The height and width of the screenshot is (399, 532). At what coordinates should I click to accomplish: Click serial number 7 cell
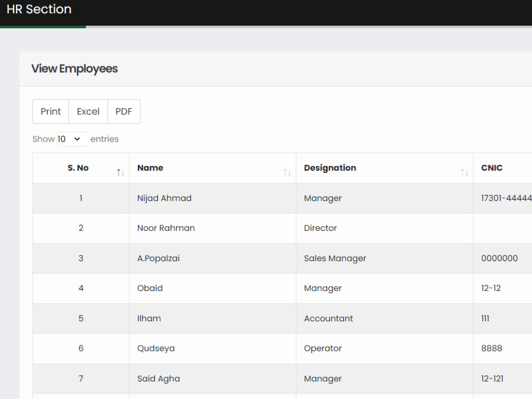81,379
